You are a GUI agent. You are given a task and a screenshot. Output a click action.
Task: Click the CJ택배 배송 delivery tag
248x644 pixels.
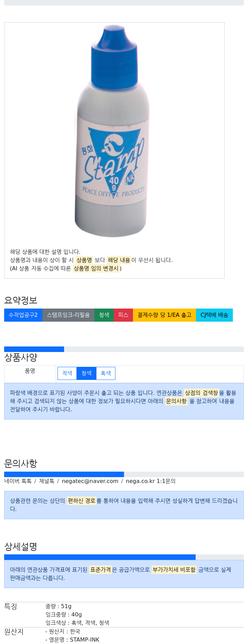(x=214, y=315)
